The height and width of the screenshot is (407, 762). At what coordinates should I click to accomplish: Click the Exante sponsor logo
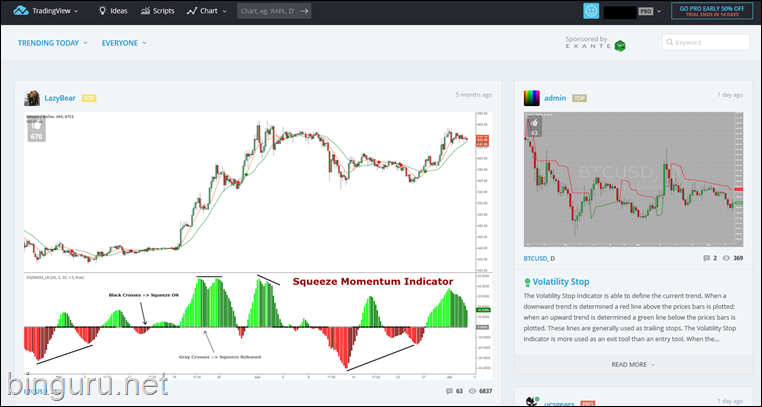tap(595, 46)
